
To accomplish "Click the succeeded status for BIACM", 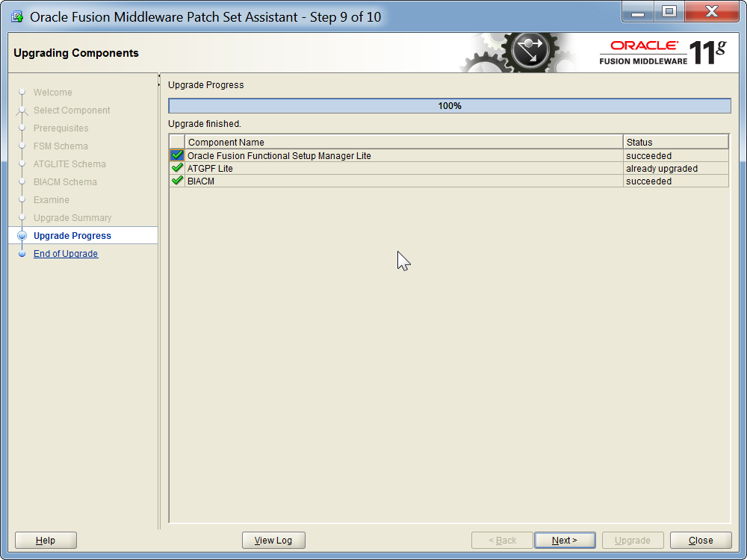I will pyautogui.click(x=676, y=181).
